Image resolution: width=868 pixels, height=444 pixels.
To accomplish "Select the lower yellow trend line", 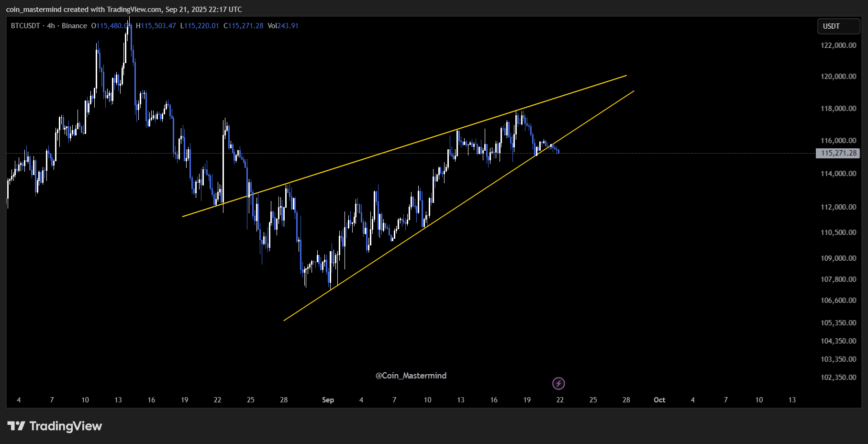I will 458,206.
